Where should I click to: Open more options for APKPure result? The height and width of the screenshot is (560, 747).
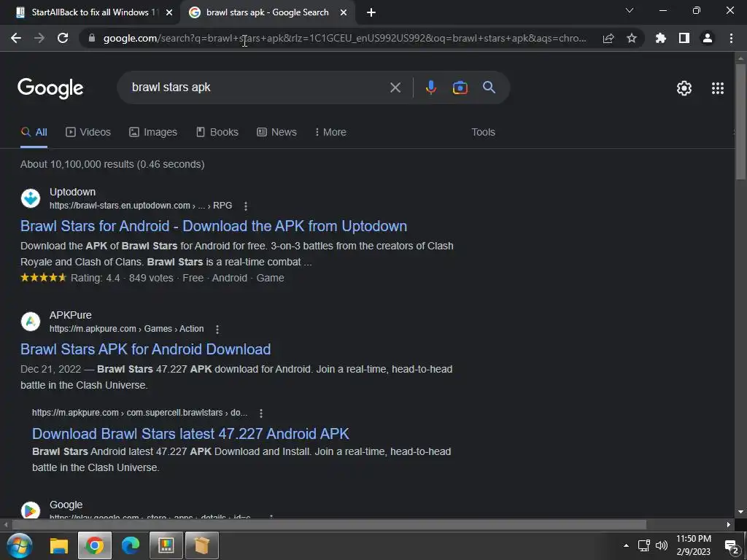click(217, 330)
